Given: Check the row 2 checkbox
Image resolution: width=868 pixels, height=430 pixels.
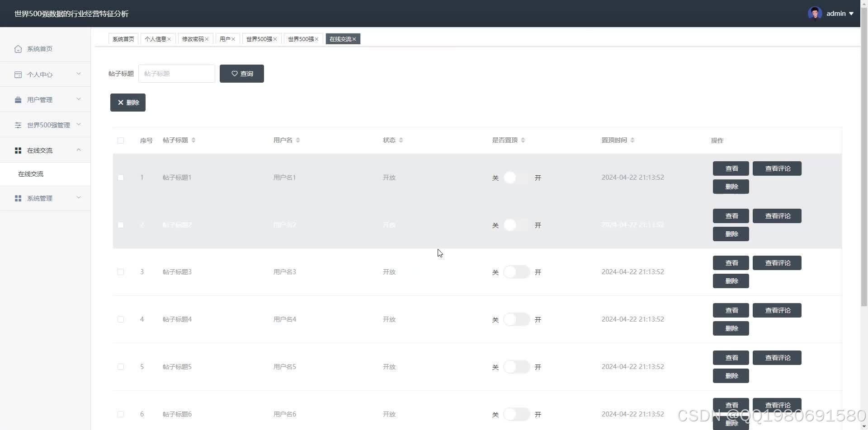Looking at the screenshot, I should (x=121, y=225).
